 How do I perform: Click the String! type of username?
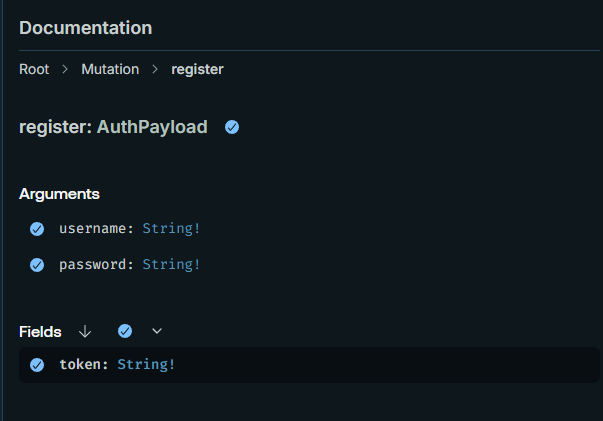click(171, 229)
